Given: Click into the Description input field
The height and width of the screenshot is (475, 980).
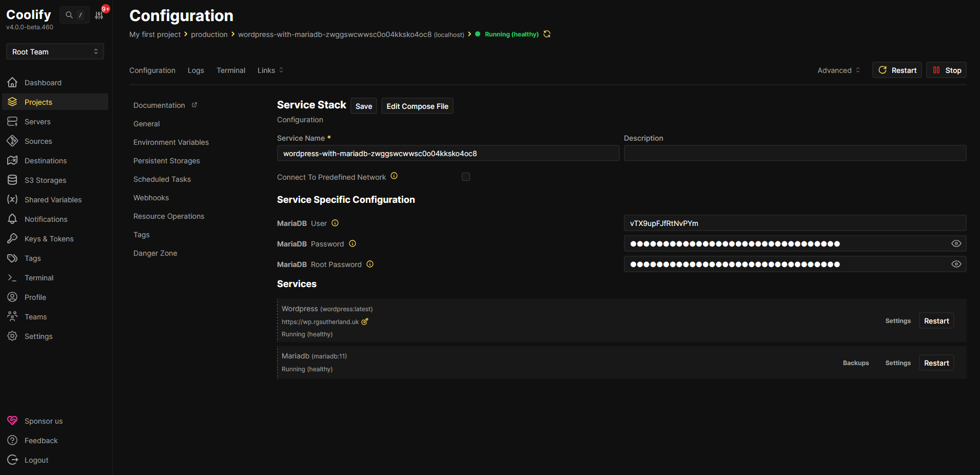Looking at the screenshot, I should 795,153.
